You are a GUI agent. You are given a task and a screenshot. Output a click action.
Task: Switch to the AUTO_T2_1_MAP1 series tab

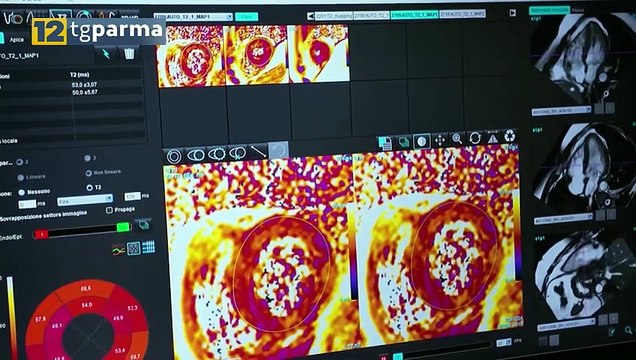click(414, 14)
